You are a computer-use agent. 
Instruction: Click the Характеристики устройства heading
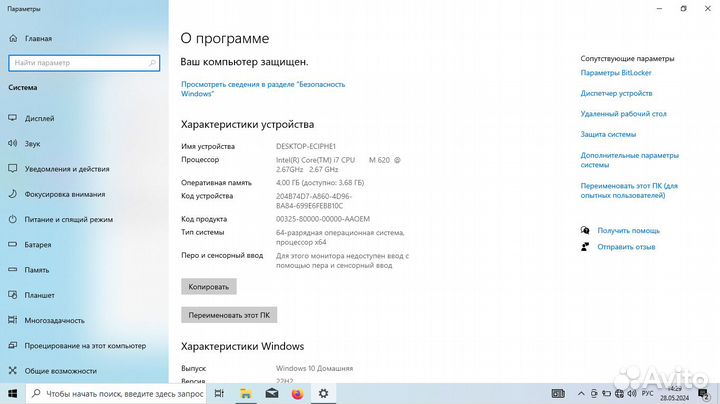(248, 124)
